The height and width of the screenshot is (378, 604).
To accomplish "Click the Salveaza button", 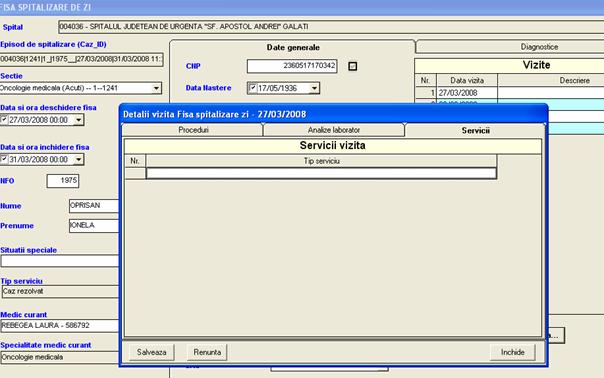I will pos(151,352).
